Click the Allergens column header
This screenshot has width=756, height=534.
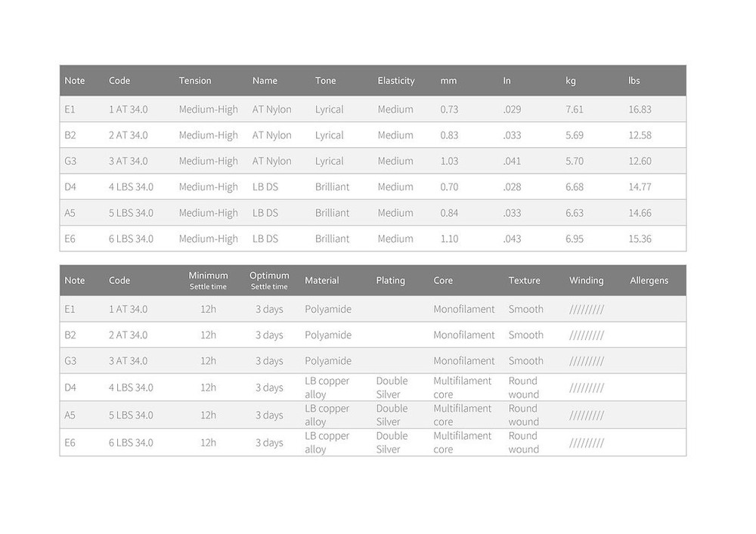tap(649, 280)
